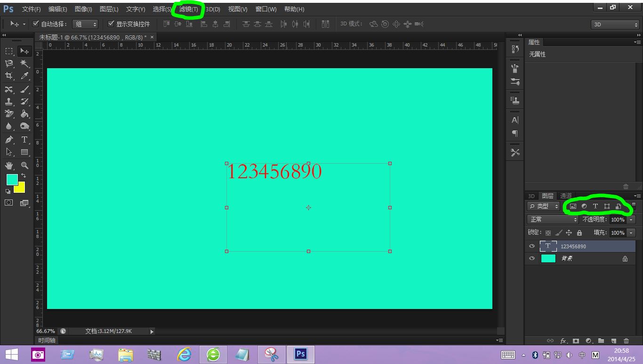Select the Rectangle shape tool
The image size is (643, 364).
pos(24,152)
